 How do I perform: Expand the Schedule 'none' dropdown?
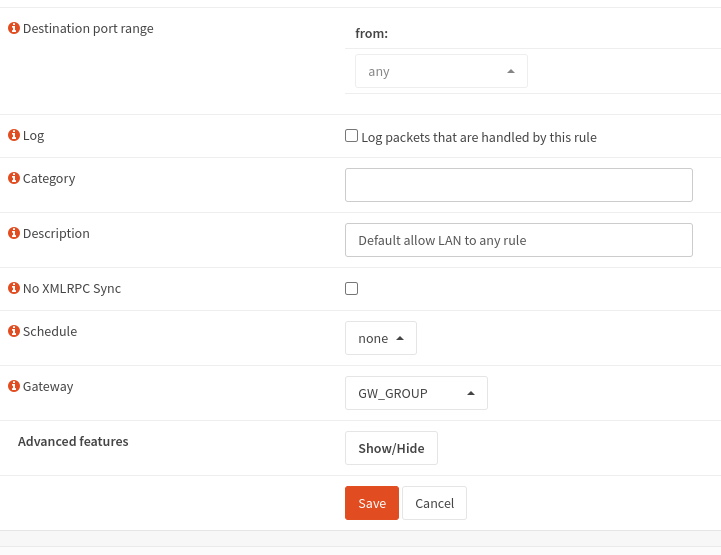380,338
